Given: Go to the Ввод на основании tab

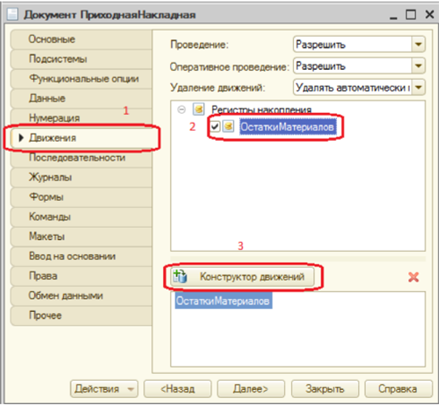Looking at the screenshot, I should coord(81,256).
